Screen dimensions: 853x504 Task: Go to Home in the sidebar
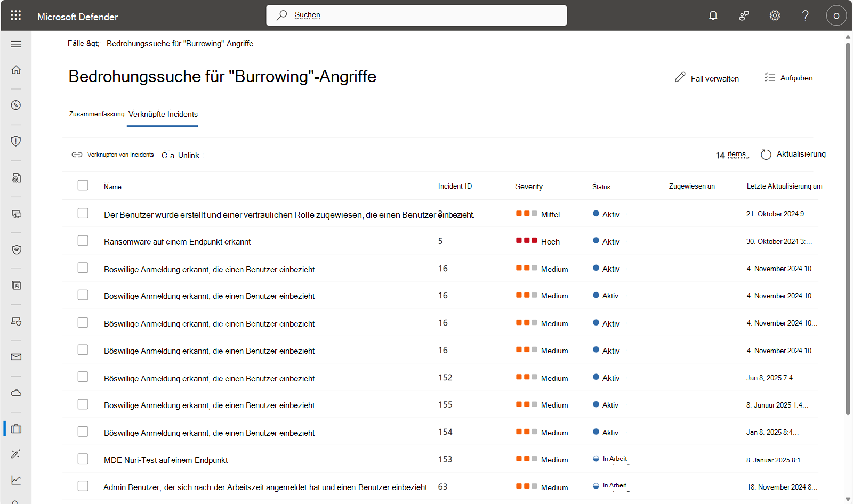[x=16, y=70]
